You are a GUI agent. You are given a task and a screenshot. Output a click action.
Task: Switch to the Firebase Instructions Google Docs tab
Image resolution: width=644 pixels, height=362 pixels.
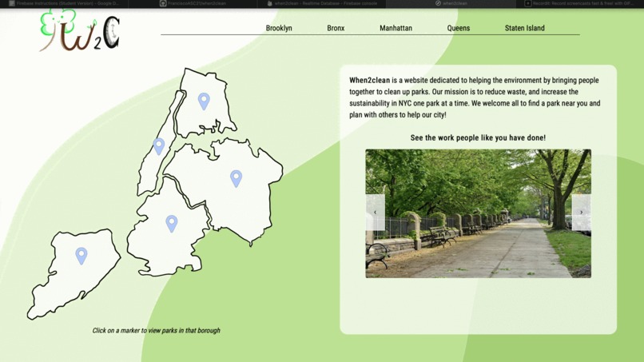65,4
